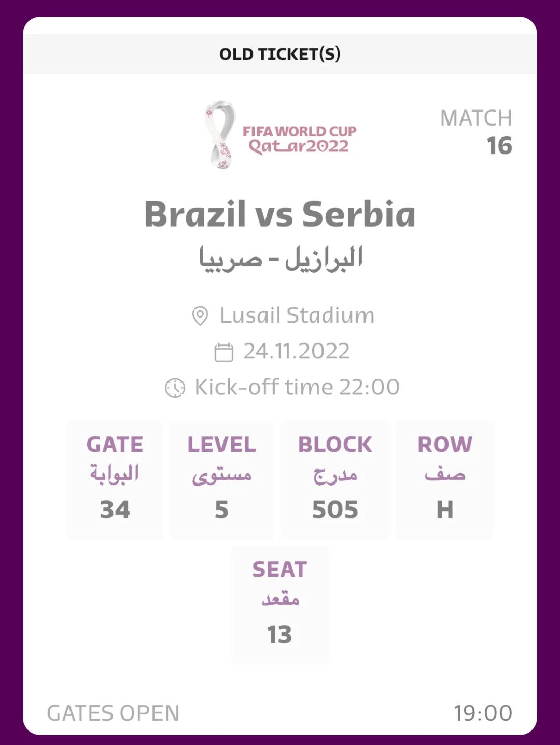Tap the location pin icon

click(200, 315)
